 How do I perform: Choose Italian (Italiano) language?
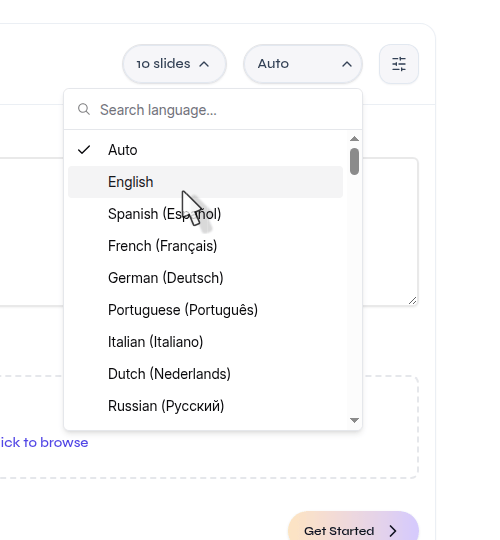206,342
